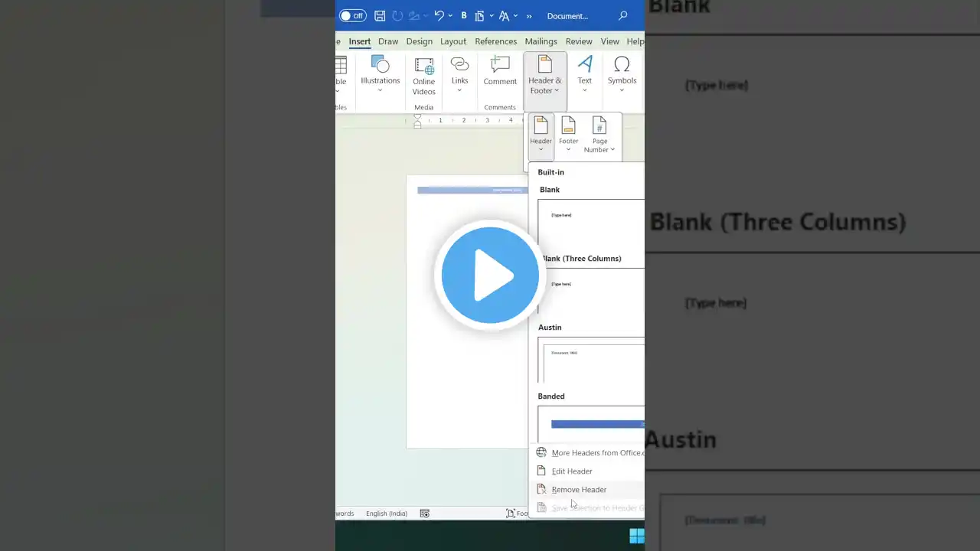The width and height of the screenshot is (980, 551).
Task: Click the font size AA icon
Action: click(x=504, y=16)
